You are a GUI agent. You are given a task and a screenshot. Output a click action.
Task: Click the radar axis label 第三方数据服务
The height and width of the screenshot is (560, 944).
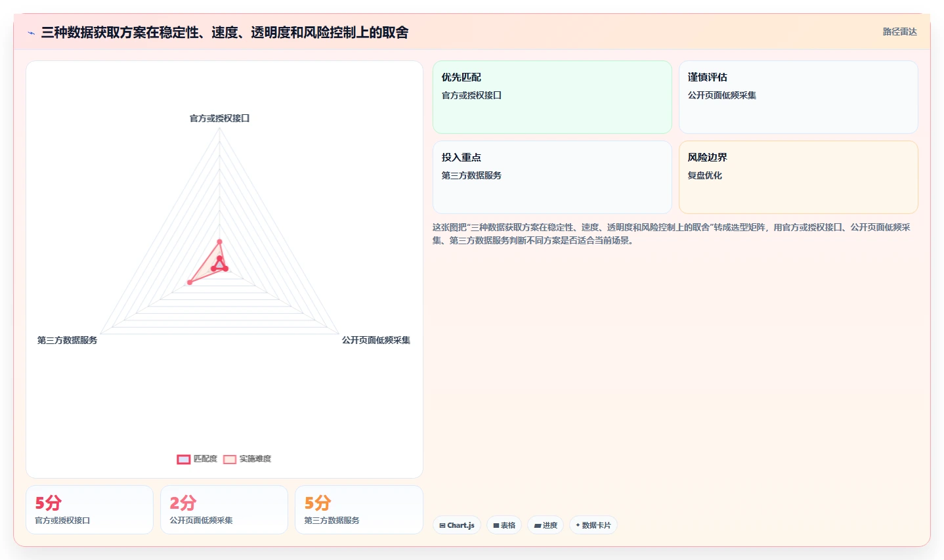click(x=67, y=340)
